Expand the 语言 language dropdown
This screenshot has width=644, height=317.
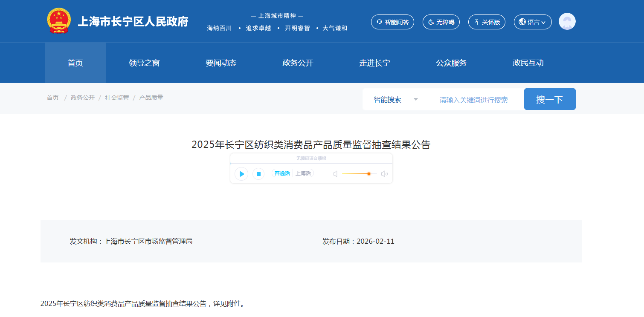[x=533, y=22]
